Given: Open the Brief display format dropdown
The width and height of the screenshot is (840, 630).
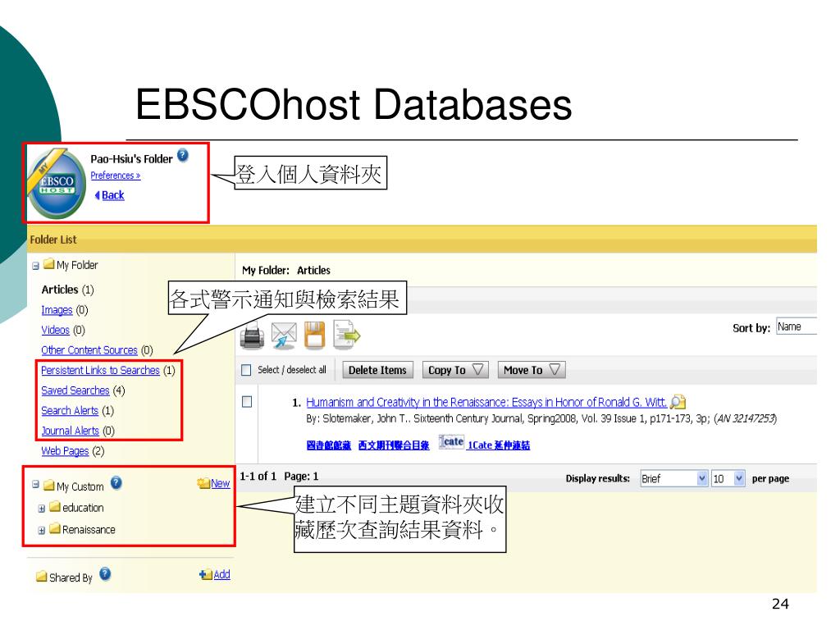Looking at the screenshot, I should 674,478.
